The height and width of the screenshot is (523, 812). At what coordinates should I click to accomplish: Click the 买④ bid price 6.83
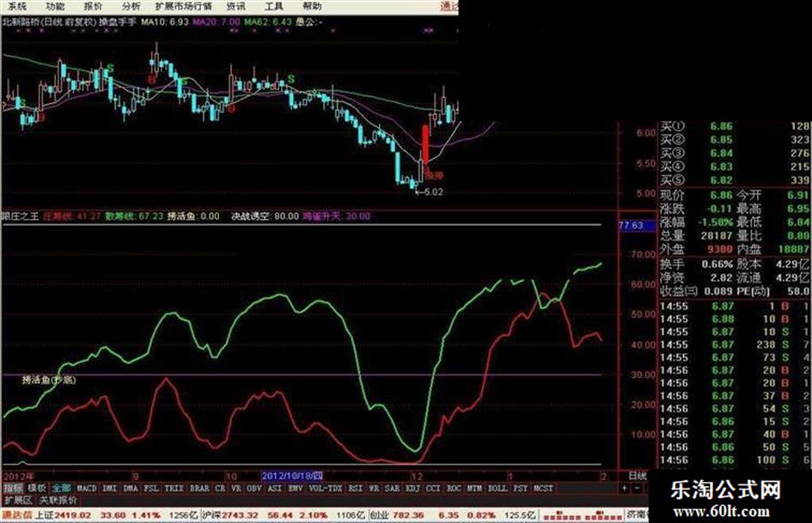722,167
